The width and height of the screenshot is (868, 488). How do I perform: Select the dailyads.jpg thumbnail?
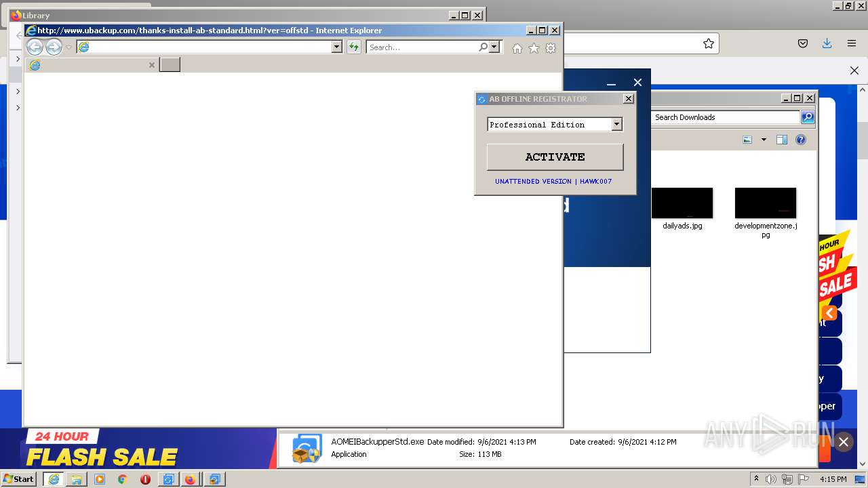pyautogui.click(x=682, y=203)
